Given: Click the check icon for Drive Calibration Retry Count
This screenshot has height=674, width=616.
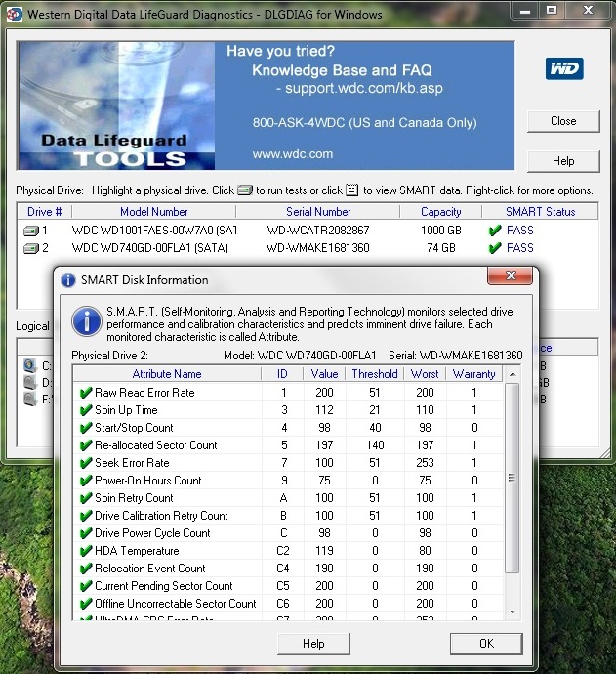Looking at the screenshot, I should (x=86, y=516).
